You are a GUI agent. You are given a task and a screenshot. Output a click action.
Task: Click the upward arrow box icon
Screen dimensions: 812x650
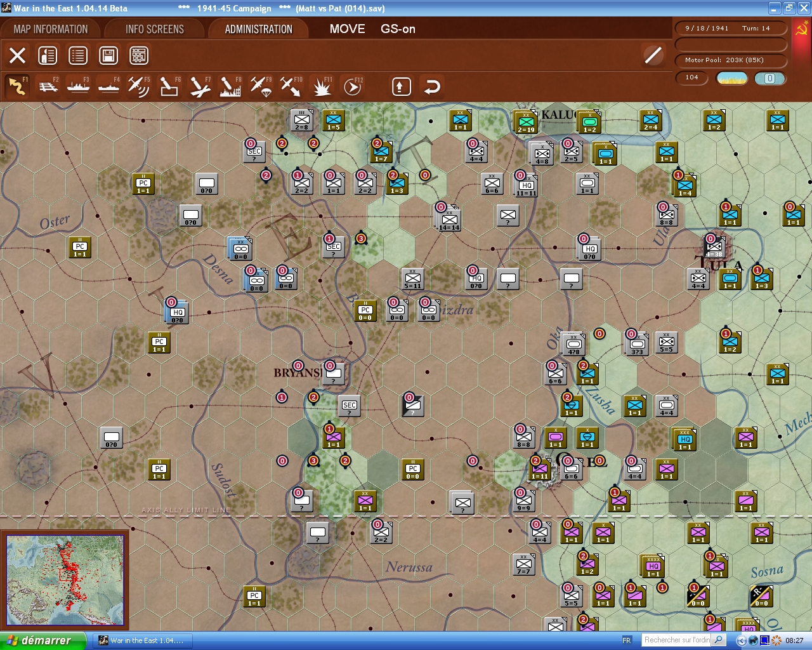[401, 86]
